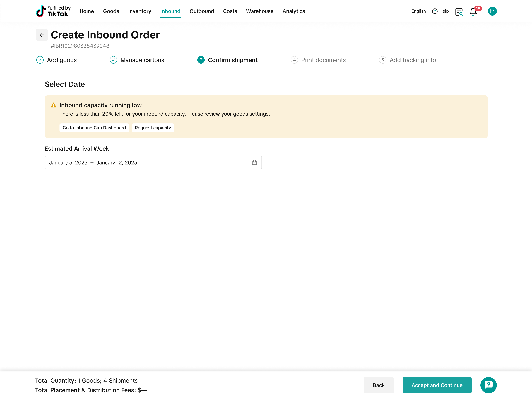This screenshot has height=399, width=532.
Task: Switch to the Warehouse menu
Action: pos(259,11)
